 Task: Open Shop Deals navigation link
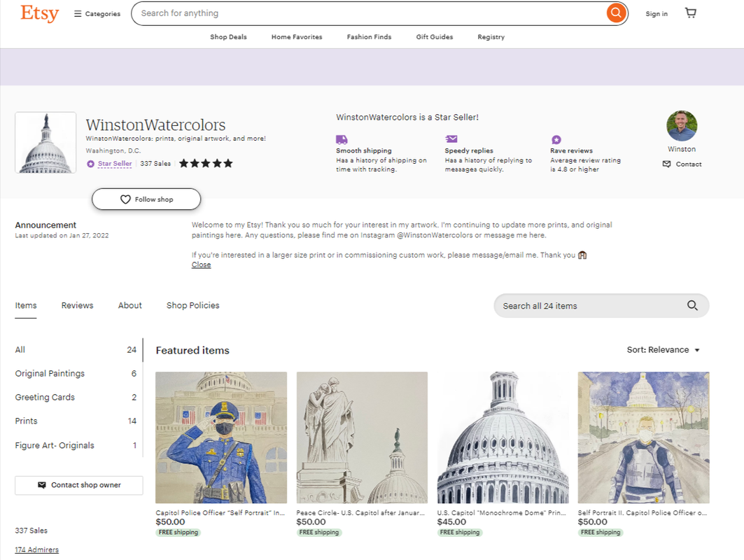(x=228, y=36)
